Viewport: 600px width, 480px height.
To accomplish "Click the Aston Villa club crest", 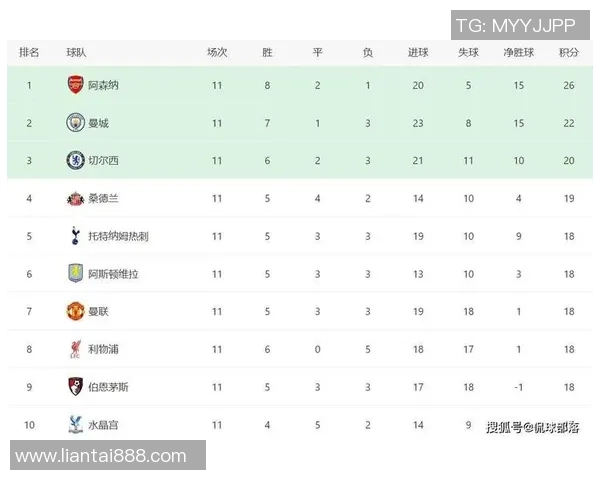I will (76, 274).
